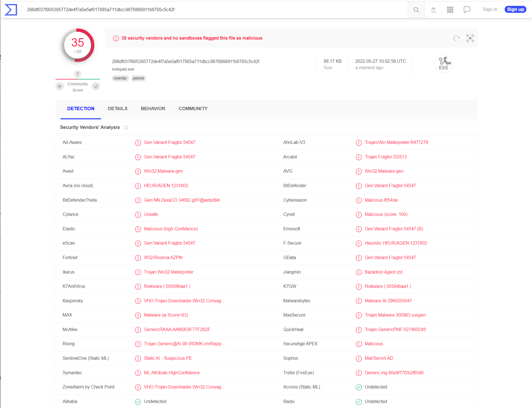
Task: Click the Sign in link
Action: [490, 9]
